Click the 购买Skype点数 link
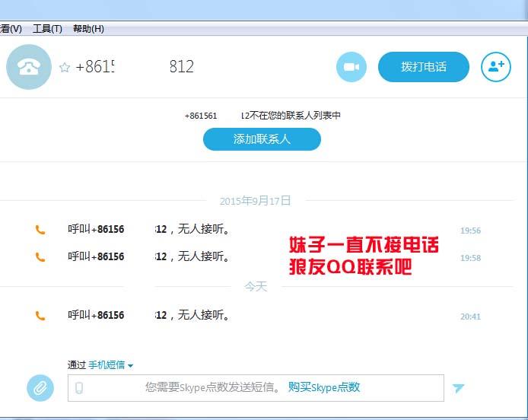The image size is (528, 420). (x=324, y=387)
